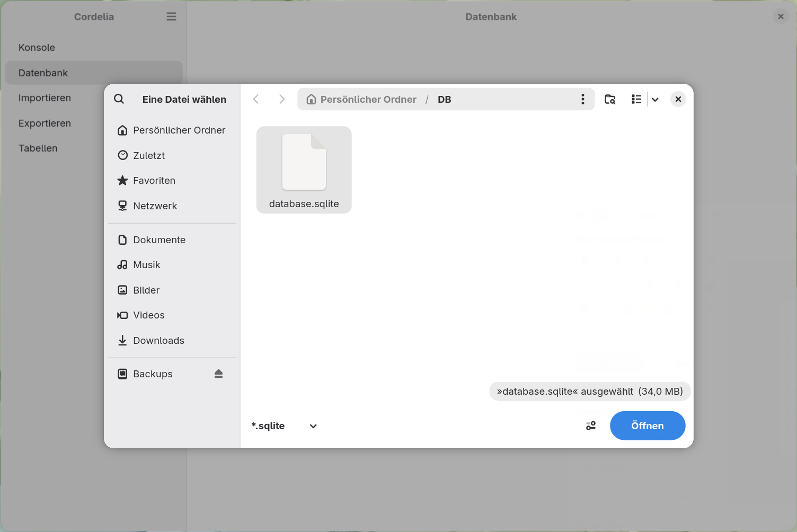Click the icon left of Öffnen
The height and width of the screenshot is (532, 797).
coord(591,426)
